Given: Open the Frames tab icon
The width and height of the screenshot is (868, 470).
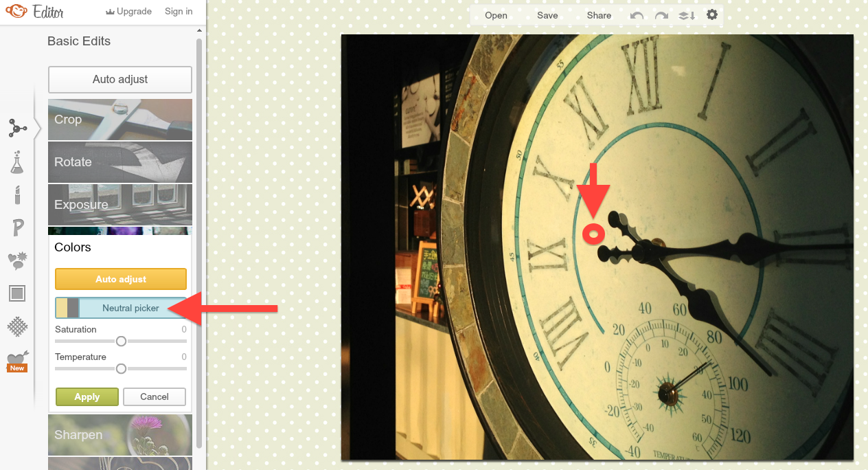Looking at the screenshot, I should click(17, 293).
